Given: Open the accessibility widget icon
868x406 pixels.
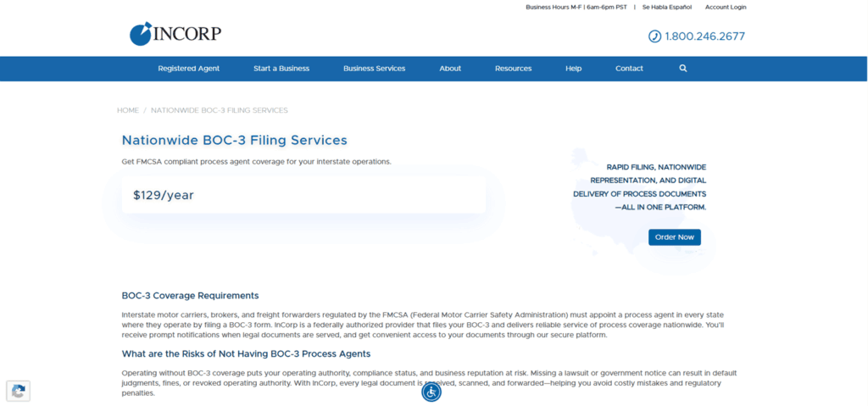Looking at the screenshot, I should 431,392.
